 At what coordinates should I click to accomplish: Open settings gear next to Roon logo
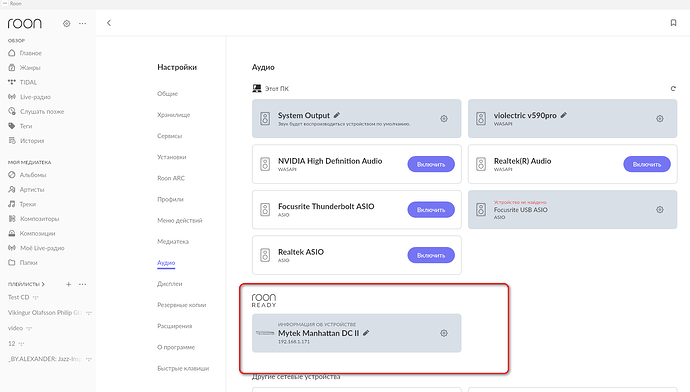66,23
